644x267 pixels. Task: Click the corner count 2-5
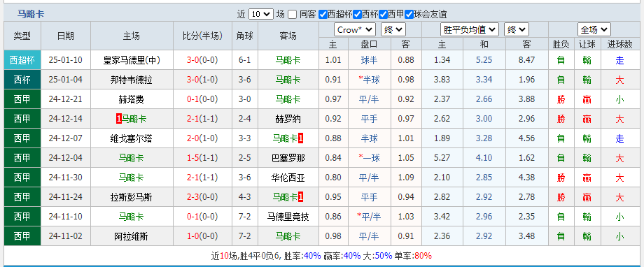click(x=245, y=158)
